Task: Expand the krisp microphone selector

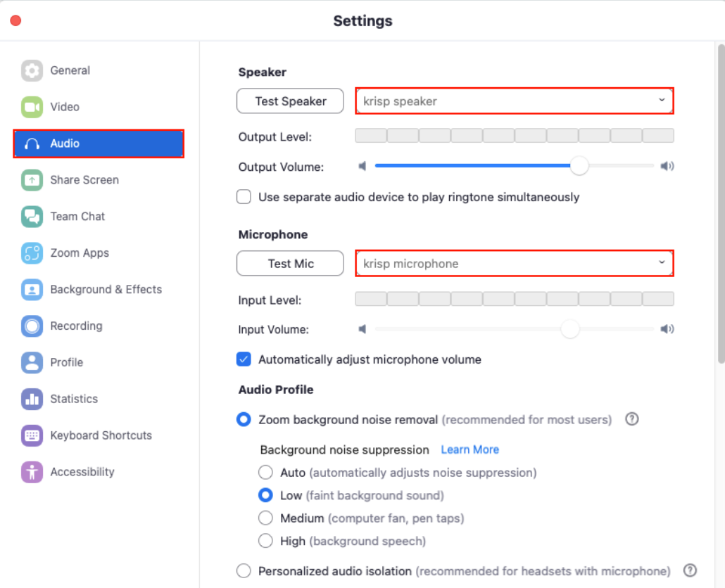Action: [x=514, y=263]
